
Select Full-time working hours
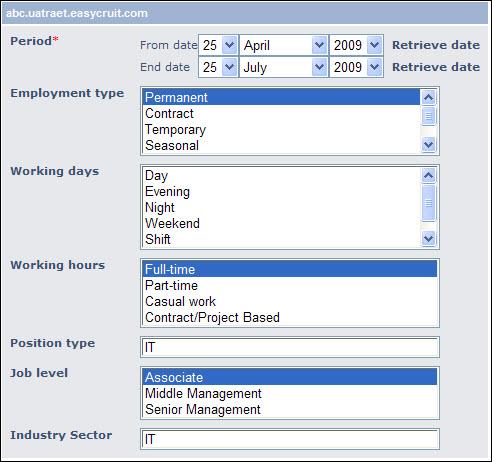290,269
